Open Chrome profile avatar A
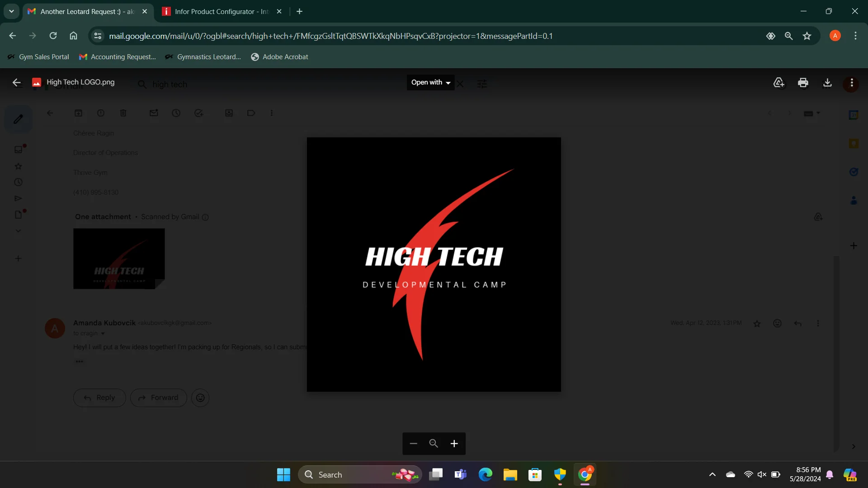This screenshot has height=488, width=868. point(835,36)
